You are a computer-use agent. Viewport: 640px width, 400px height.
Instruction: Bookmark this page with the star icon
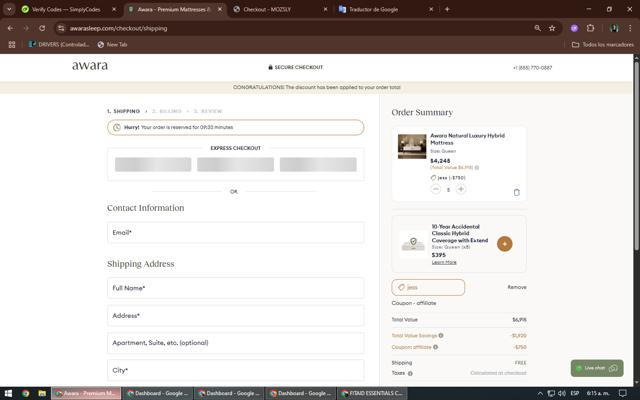click(x=552, y=28)
